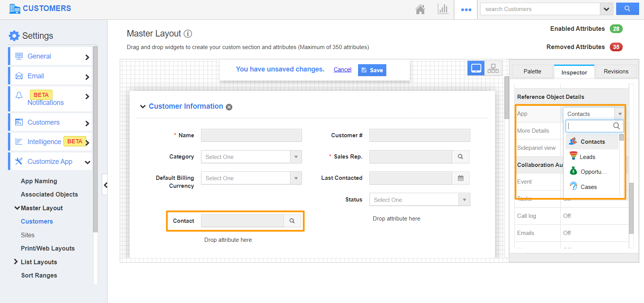Open Print/Web Layouts settings
Image resolution: width=644 pixels, height=303 pixels.
(48, 248)
